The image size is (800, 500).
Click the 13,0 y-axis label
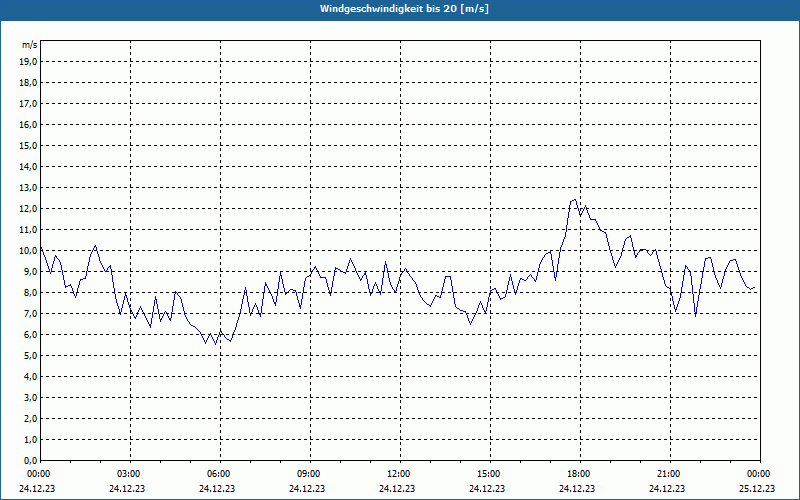coord(28,188)
